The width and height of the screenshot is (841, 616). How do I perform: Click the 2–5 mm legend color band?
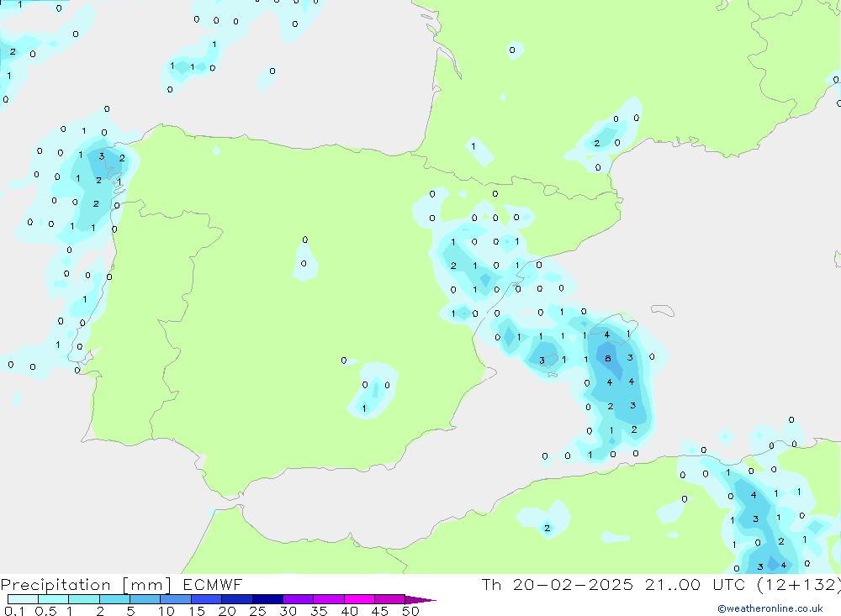point(114,599)
